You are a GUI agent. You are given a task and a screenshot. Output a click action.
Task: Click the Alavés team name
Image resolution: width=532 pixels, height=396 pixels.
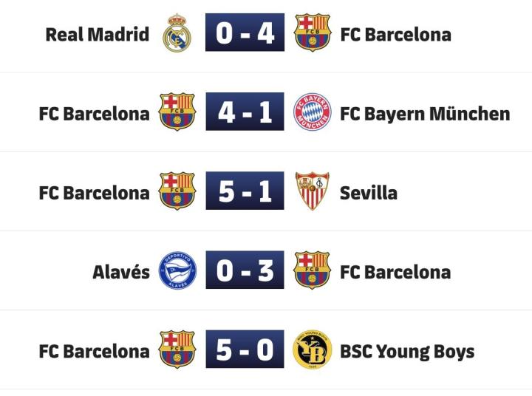click(x=120, y=272)
